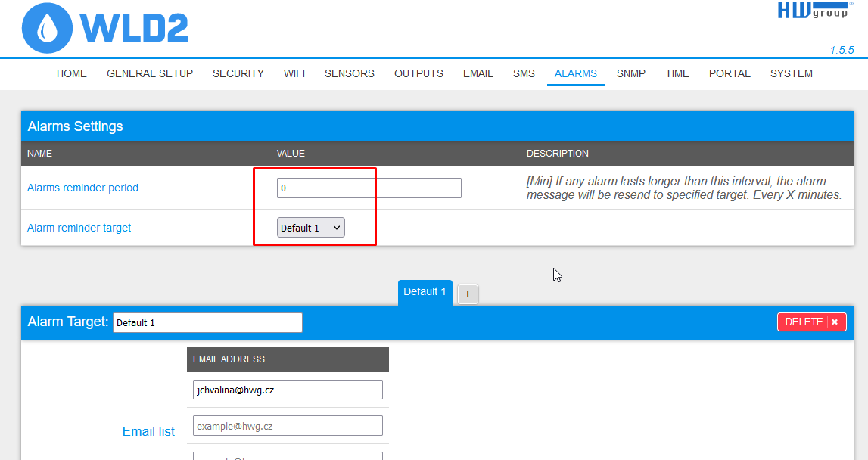
Task: Select the Default 1 tab
Action: coord(425,292)
